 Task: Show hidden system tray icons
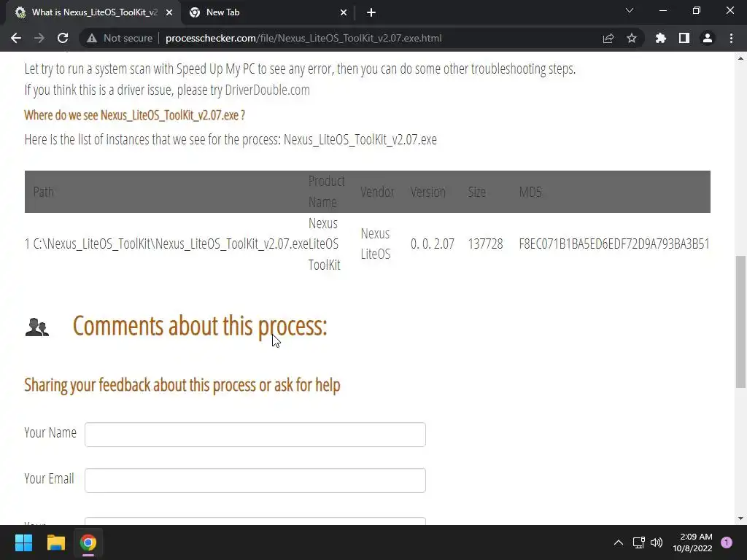[619, 542]
